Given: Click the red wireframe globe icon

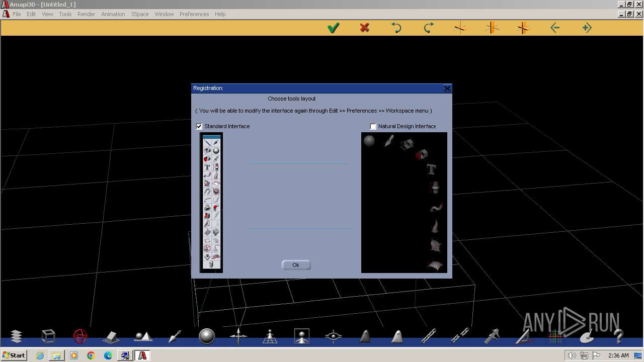Looking at the screenshot, I should 80,336.
